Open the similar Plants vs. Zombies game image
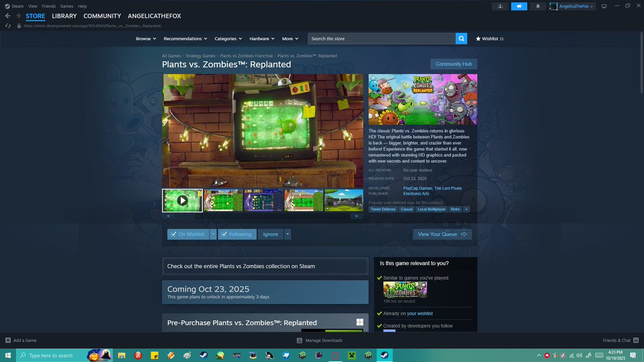The image size is (644, 362). 405,290
